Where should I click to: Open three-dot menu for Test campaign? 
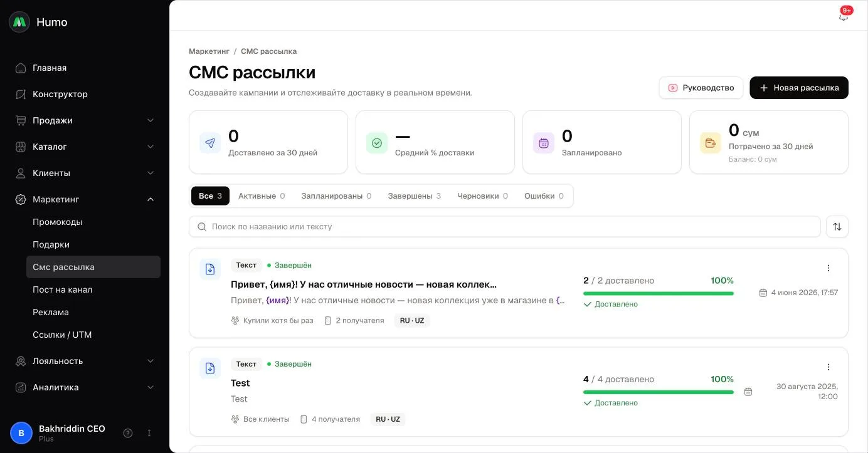[x=828, y=367]
